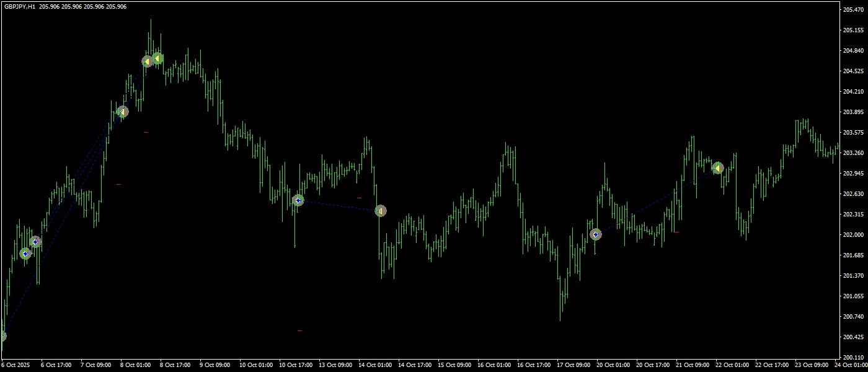Click the second buy-entry marker at 6 Oct 17:00
This screenshot has height=372, width=868.
pyautogui.click(x=36, y=242)
